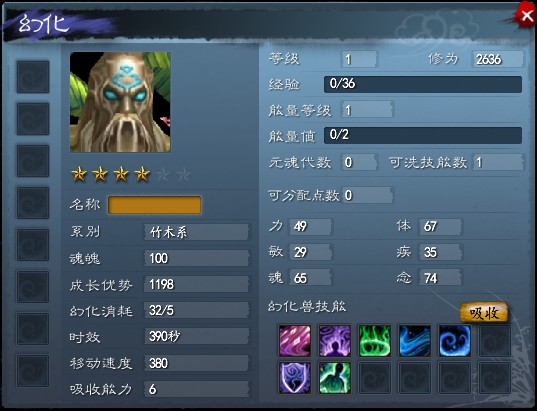Click the orange 名称 name field
The height and width of the screenshot is (411, 537).
click(154, 205)
